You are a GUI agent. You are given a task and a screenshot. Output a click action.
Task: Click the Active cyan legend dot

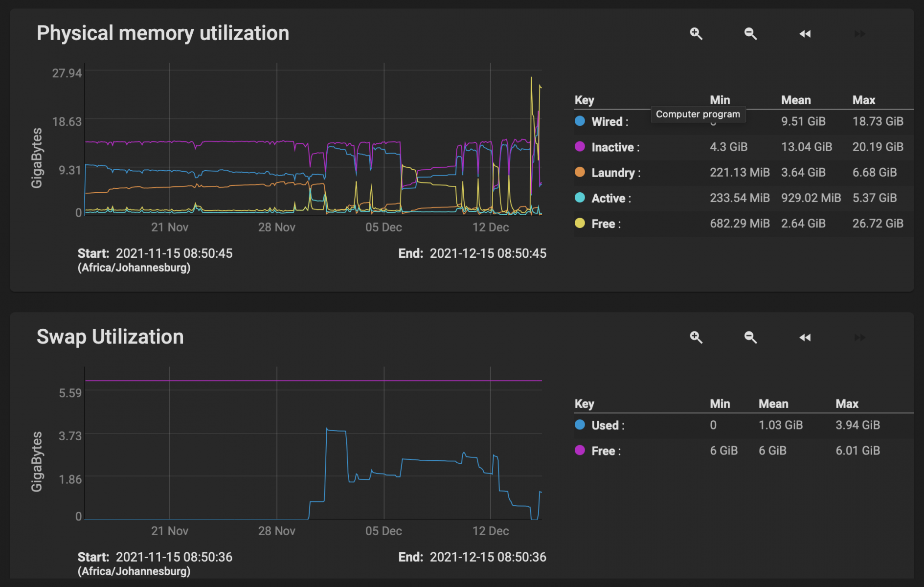tap(580, 198)
